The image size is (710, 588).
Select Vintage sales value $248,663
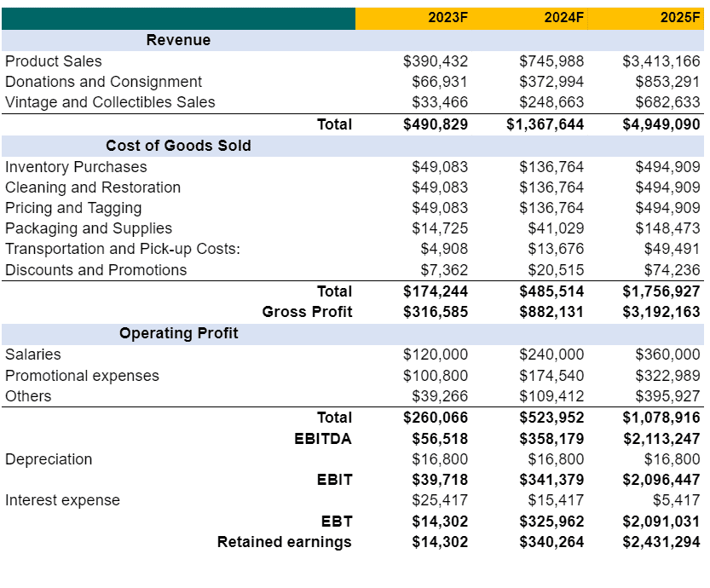click(x=551, y=102)
